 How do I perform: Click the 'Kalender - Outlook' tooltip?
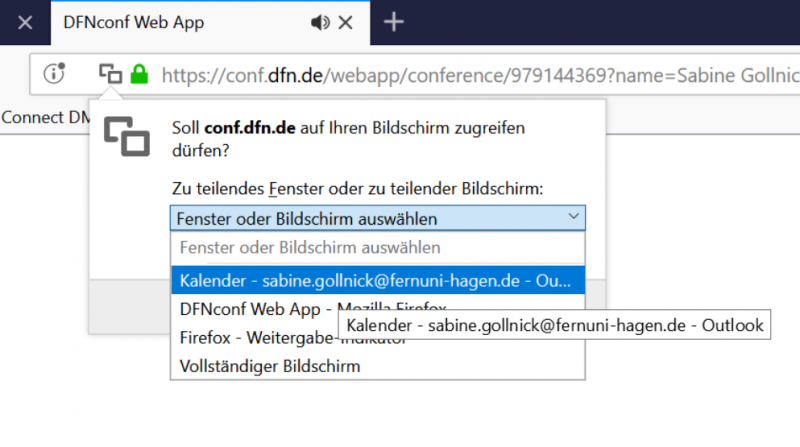point(555,325)
